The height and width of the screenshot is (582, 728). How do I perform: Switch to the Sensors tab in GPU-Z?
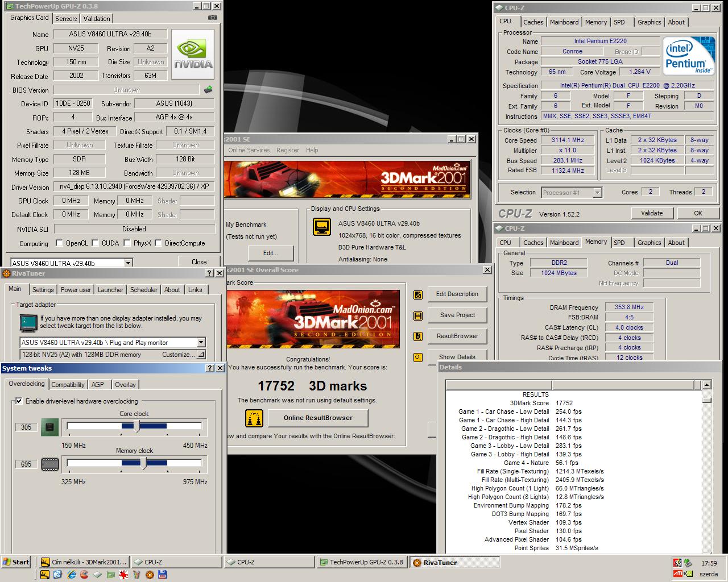click(66, 19)
